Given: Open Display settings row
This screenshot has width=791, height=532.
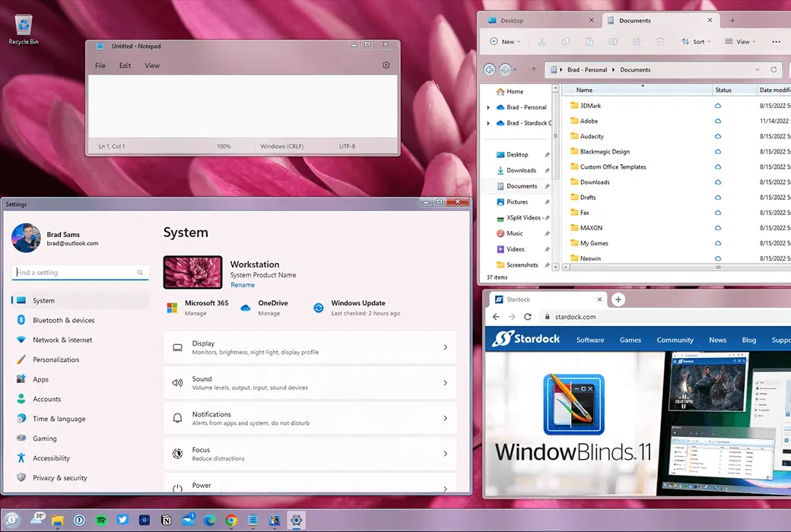Looking at the screenshot, I should (x=310, y=347).
